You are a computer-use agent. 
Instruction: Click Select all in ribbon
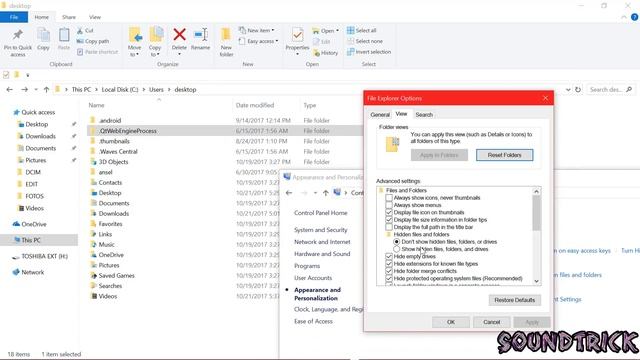[362, 30]
